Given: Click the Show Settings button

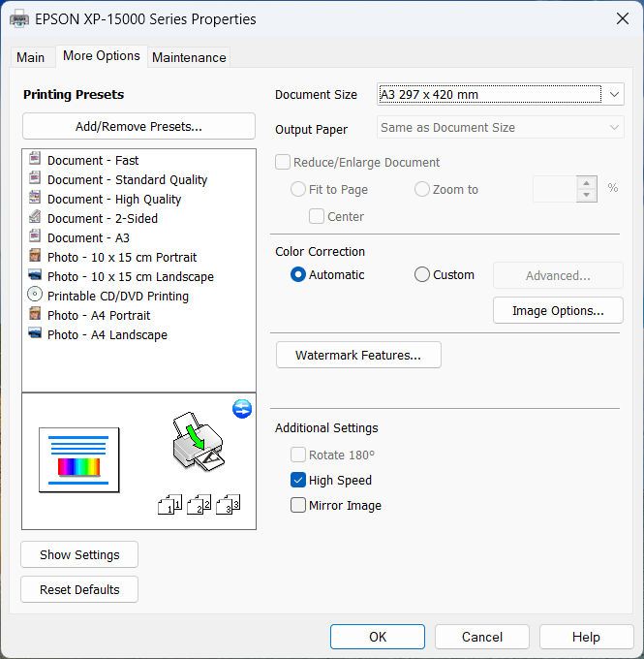Looking at the screenshot, I should [79, 554].
